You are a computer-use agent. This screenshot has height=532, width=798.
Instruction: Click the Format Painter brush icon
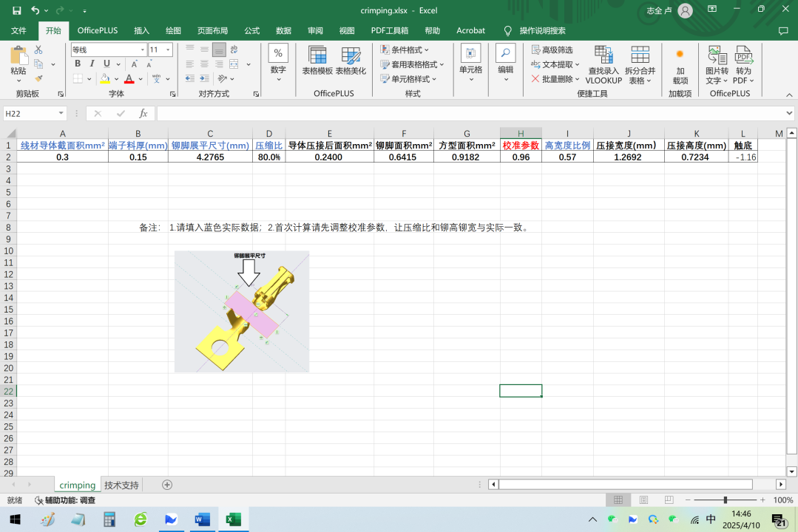coord(38,78)
